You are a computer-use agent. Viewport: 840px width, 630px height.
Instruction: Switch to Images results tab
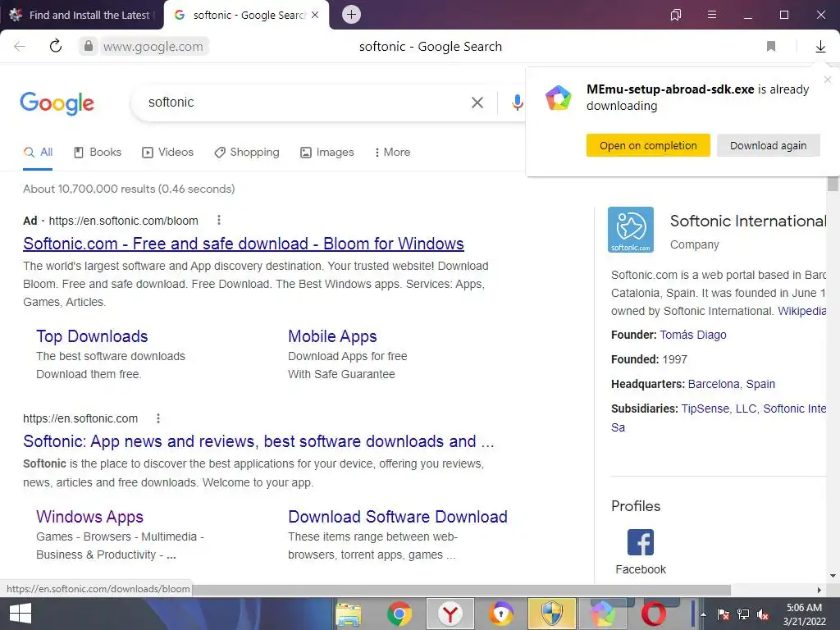coord(327,152)
